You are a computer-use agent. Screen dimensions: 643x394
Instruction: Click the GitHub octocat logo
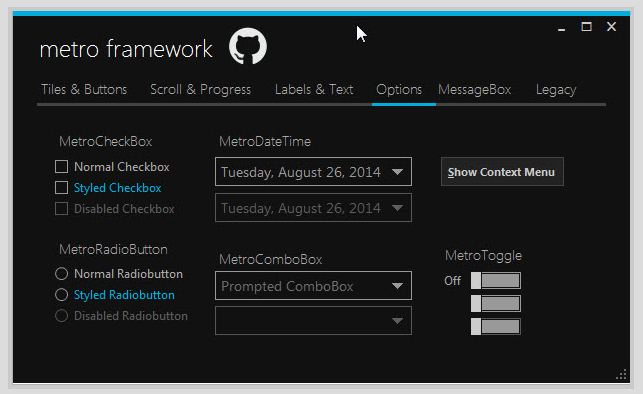pyautogui.click(x=248, y=46)
